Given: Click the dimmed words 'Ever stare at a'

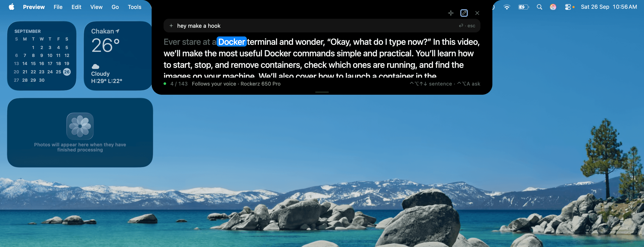Looking at the screenshot, I should click(x=190, y=42).
